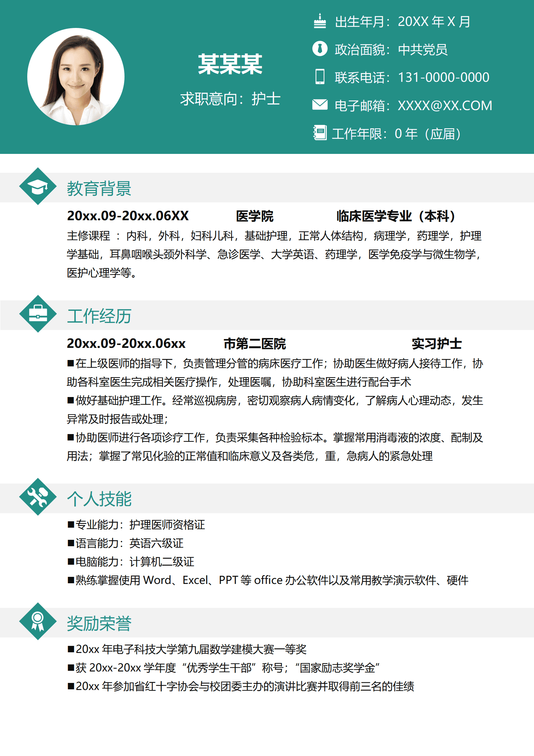Select the name text 某某某
The width and height of the screenshot is (534, 756).
click(230, 64)
